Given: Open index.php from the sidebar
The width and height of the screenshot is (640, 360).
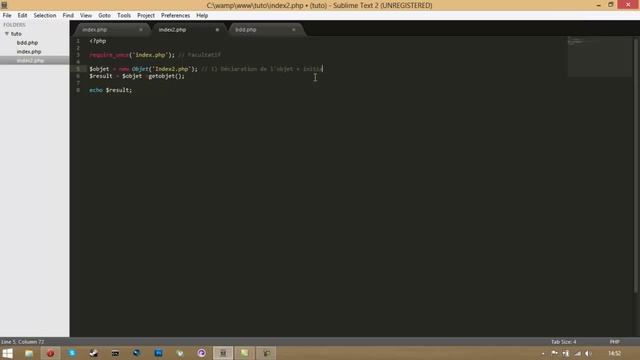Looking at the screenshot, I should [x=29, y=52].
